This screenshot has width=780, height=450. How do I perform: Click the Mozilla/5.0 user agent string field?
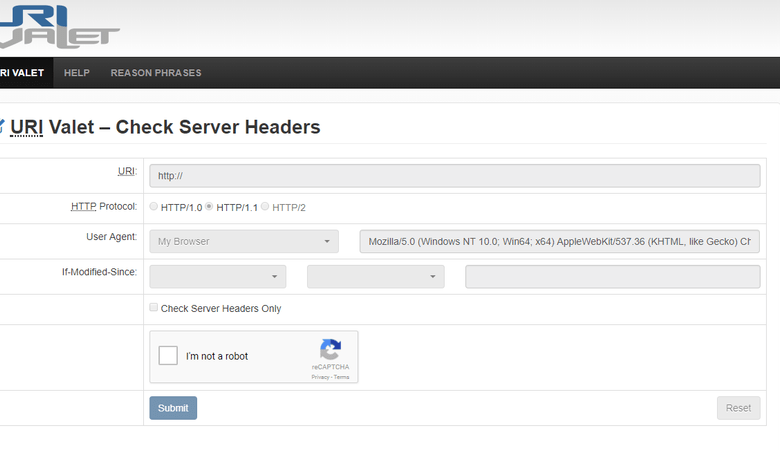[560, 241]
